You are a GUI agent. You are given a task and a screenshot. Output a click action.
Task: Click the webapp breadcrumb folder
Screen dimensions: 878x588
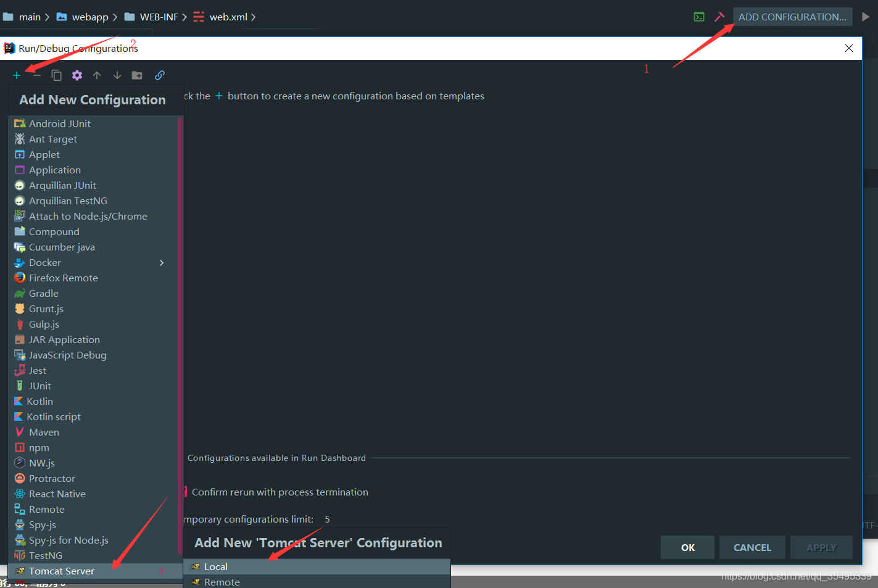[83, 17]
